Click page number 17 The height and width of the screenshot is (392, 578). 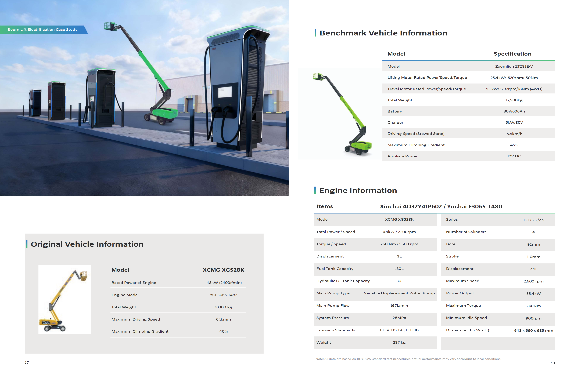pos(27,363)
